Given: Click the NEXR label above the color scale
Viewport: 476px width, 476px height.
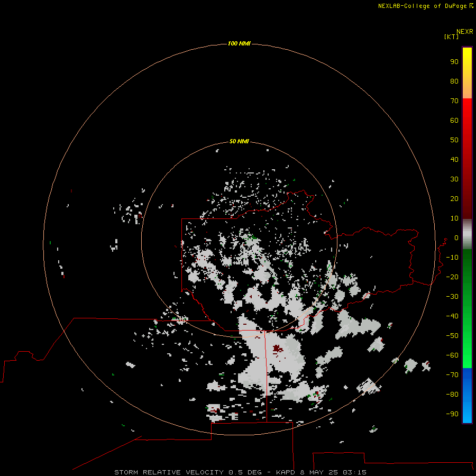Looking at the screenshot, I should (x=465, y=32).
